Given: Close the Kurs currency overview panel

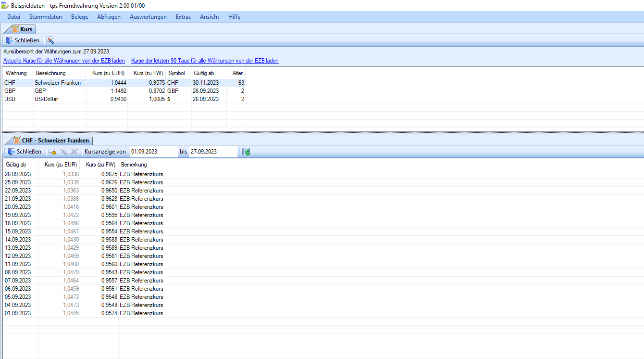Looking at the screenshot, I should pos(23,40).
